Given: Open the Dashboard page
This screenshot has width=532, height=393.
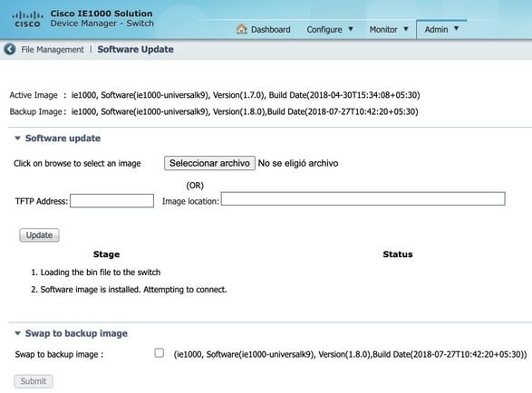Looking at the screenshot, I should point(270,30).
